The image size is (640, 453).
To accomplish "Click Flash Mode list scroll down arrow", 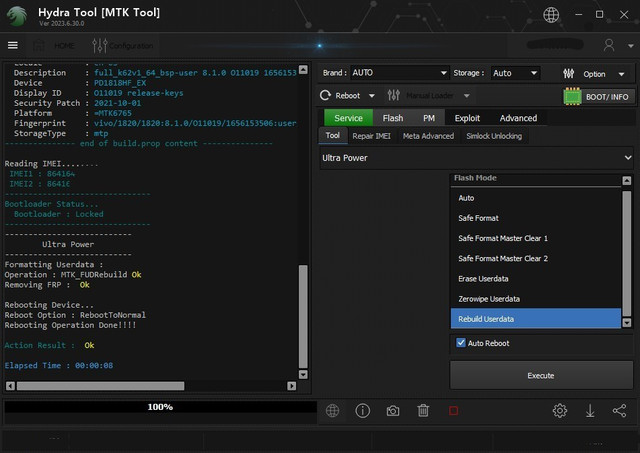I will click(627, 323).
